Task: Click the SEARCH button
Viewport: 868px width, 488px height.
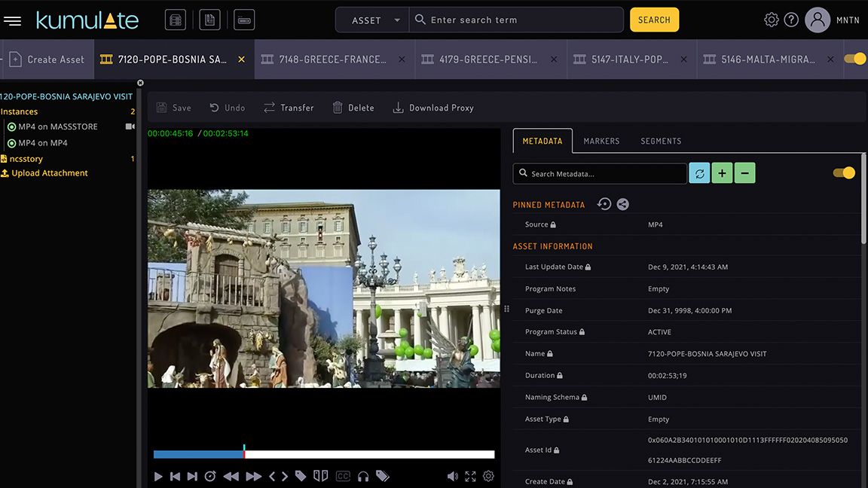Action: tap(654, 20)
